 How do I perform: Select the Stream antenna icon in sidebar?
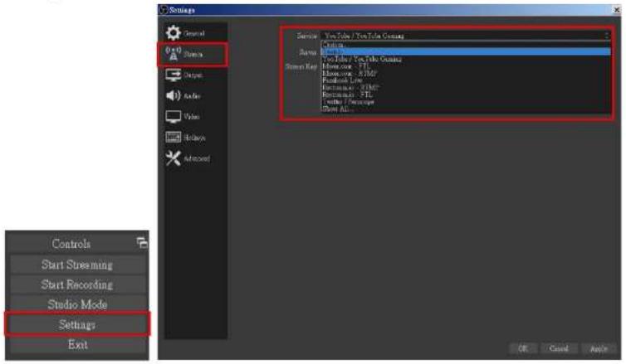[174, 53]
